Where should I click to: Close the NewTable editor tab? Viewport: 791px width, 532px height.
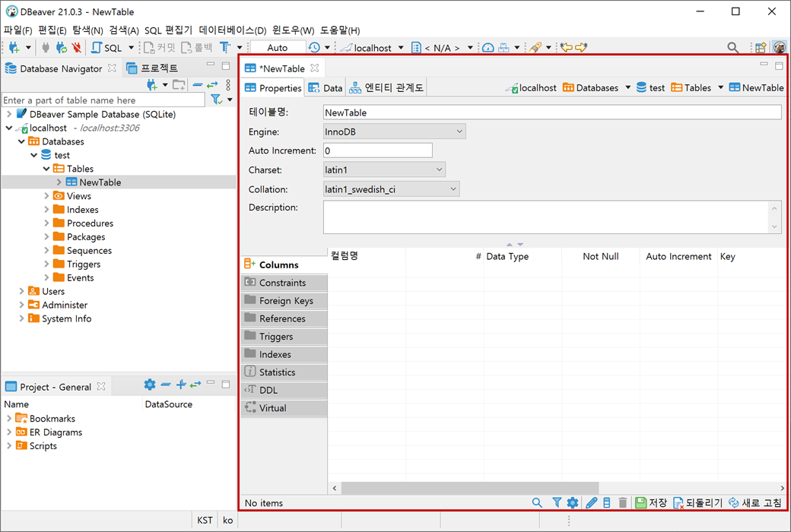tap(315, 68)
